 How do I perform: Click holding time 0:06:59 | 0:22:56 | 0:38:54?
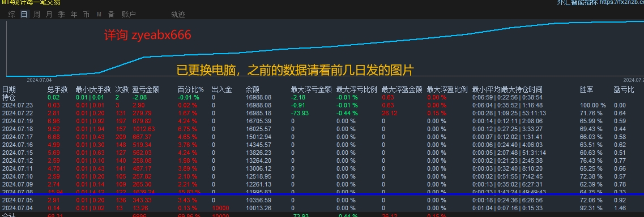pyautogui.click(x=507, y=97)
